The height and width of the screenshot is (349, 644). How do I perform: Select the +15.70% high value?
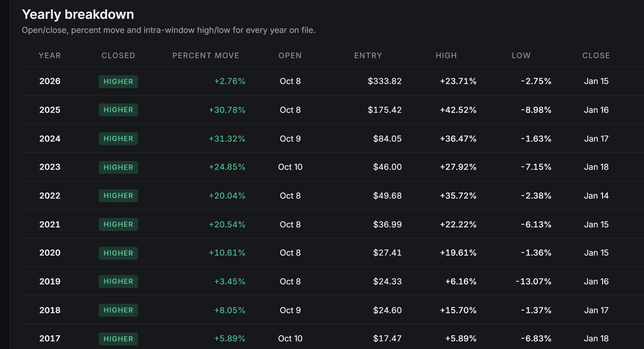tap(458, 310)
